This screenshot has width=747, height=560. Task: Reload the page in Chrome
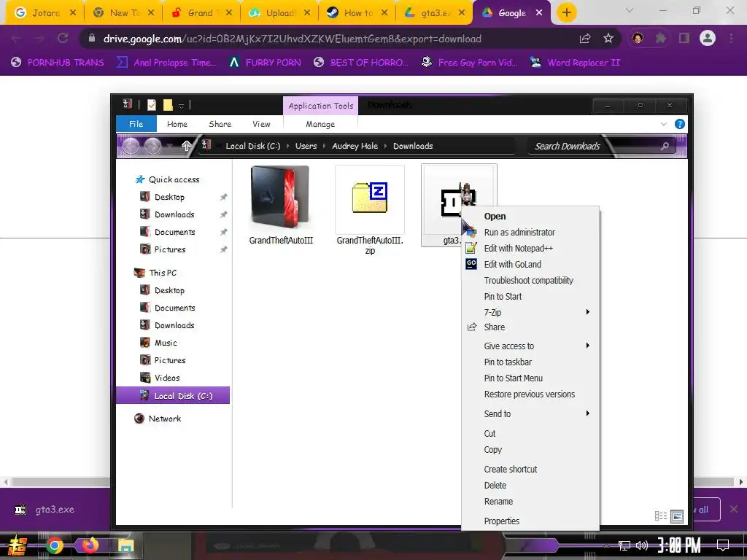pos(63,39)
